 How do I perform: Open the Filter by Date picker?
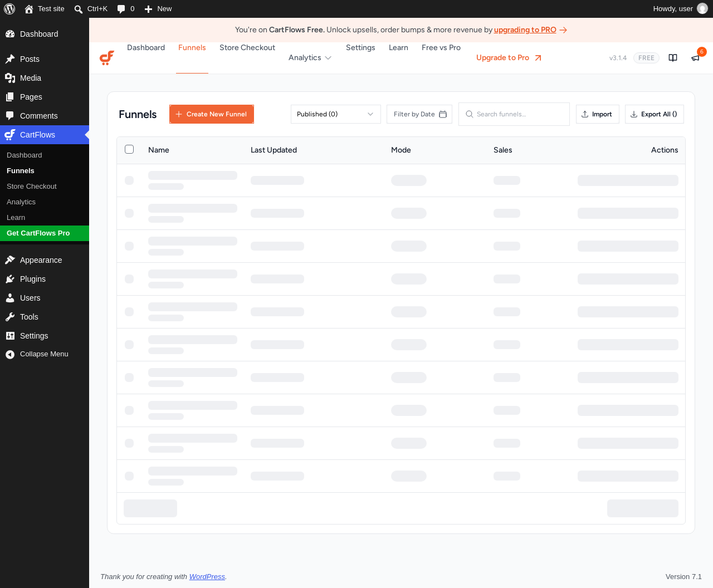[419, 114]
